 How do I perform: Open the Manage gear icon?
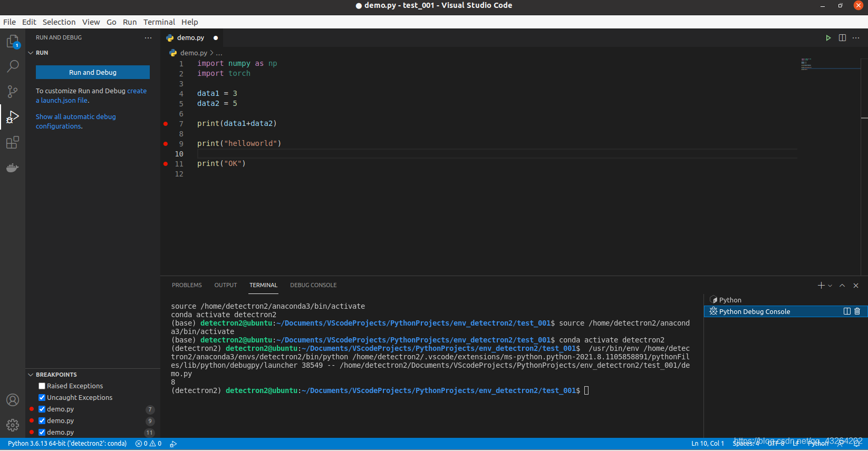click(13, 425)
